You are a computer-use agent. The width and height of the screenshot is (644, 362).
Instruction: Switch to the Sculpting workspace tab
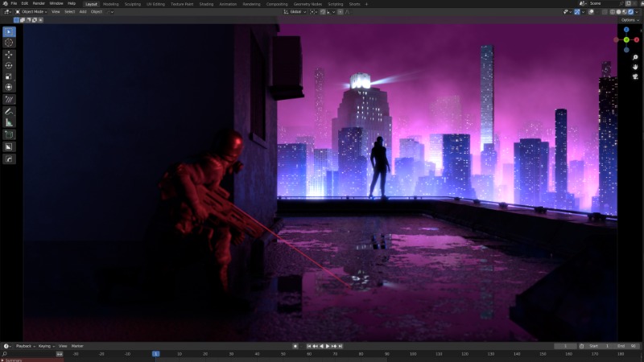[132, 3]
